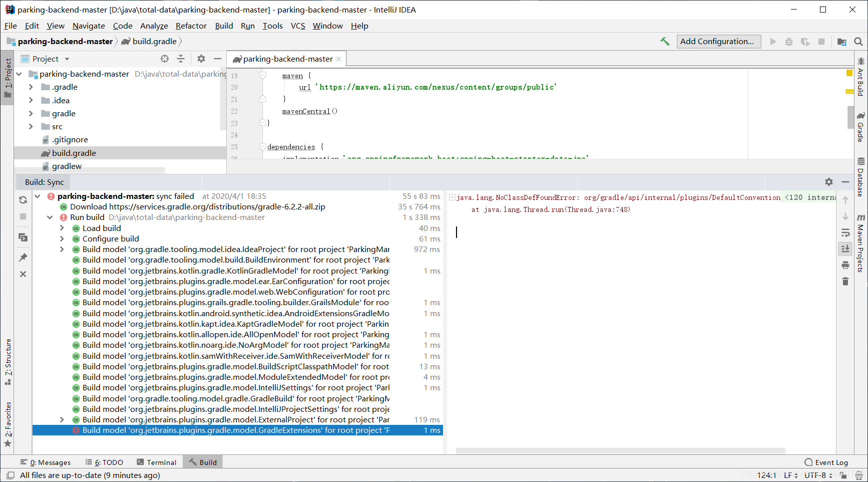868x482 pixels.
Task: Click the Reimport sync icon in Build panel
Action: click(x=23, y=200)
